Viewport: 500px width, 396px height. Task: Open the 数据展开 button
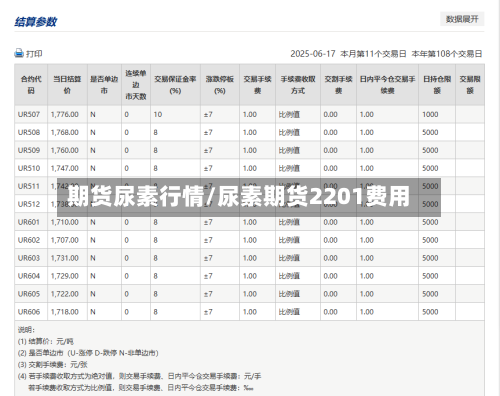462,19
